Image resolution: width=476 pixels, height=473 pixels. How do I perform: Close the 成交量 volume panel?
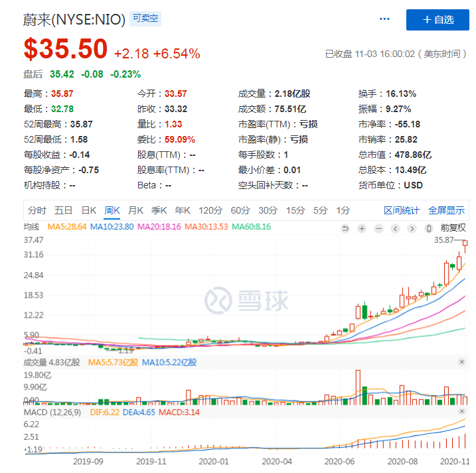tap(462, 362)
